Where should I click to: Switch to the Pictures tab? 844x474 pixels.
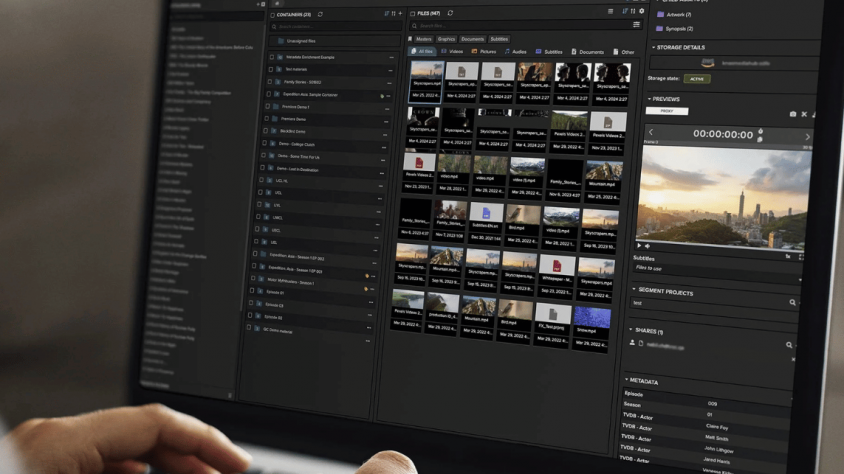pos(483,52)
